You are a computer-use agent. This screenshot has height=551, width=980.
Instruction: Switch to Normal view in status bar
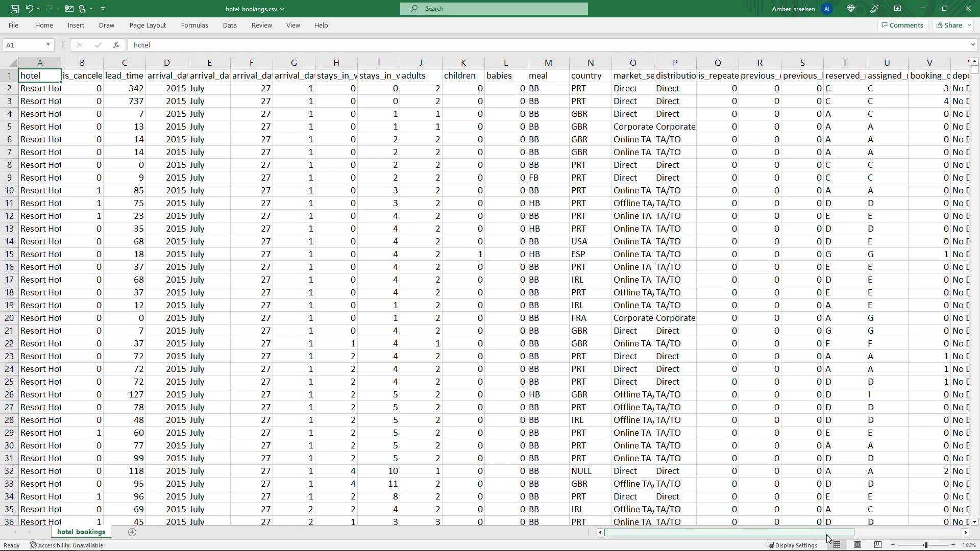pos(837,545)
